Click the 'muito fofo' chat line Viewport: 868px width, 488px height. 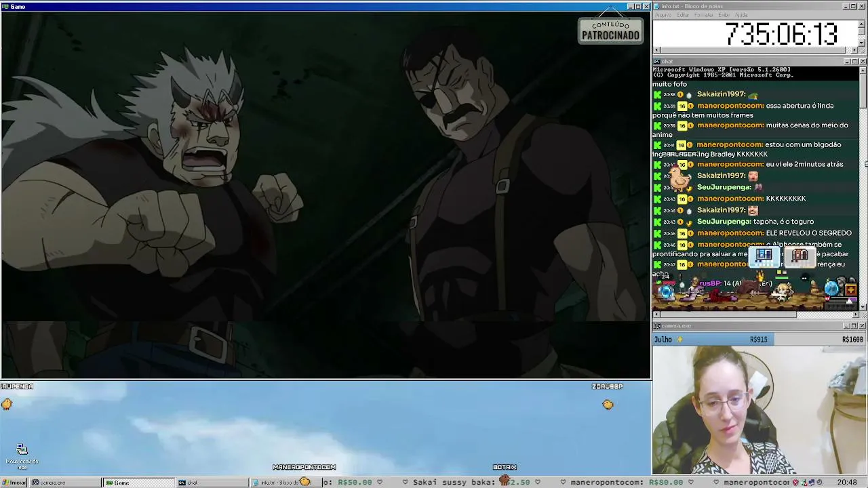[x=670, y=85]
